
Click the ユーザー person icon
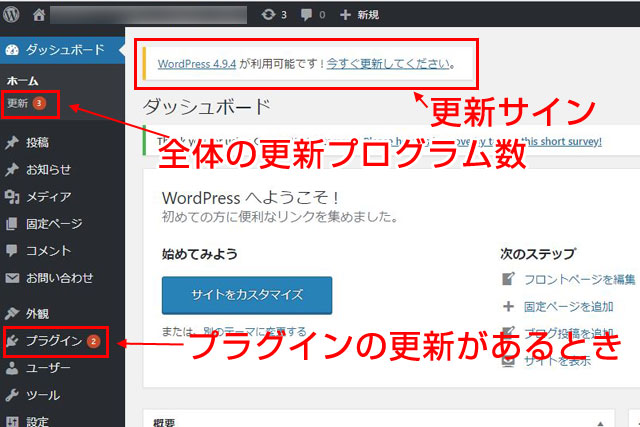pyautogui.click(x=12, y=368)
